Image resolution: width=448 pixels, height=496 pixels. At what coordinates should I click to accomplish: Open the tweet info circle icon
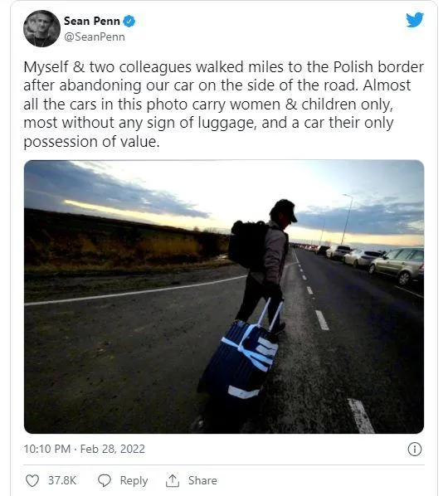click(x=415, y=449)
